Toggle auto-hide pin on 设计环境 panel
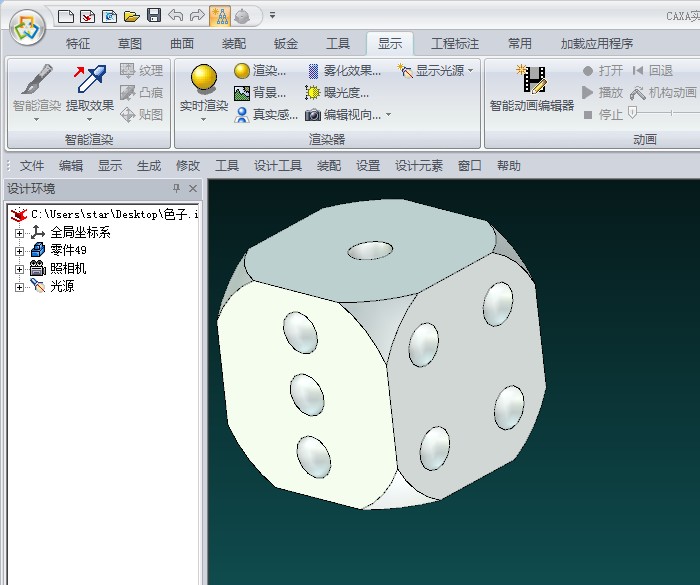 (177, 189)
